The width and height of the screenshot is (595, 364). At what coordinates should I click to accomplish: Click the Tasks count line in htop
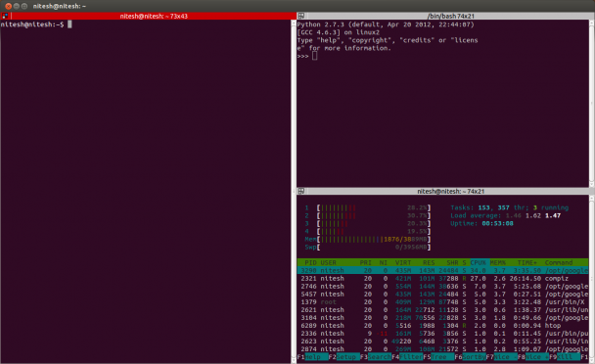point(509,207)
